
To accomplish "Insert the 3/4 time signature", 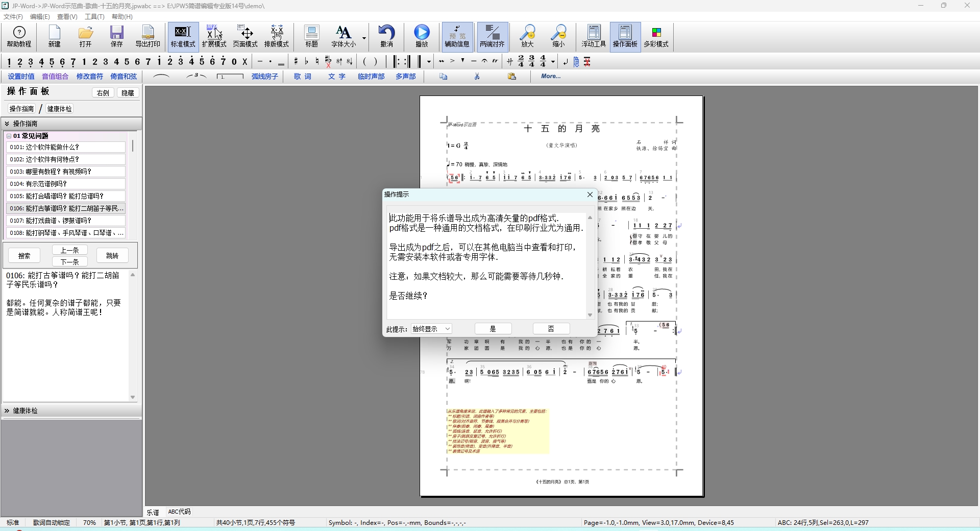I will point(532,61).
